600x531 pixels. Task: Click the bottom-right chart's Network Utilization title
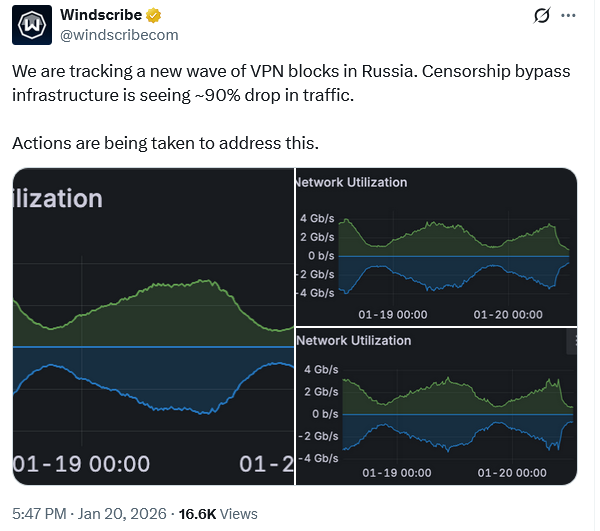coord(353,340)
